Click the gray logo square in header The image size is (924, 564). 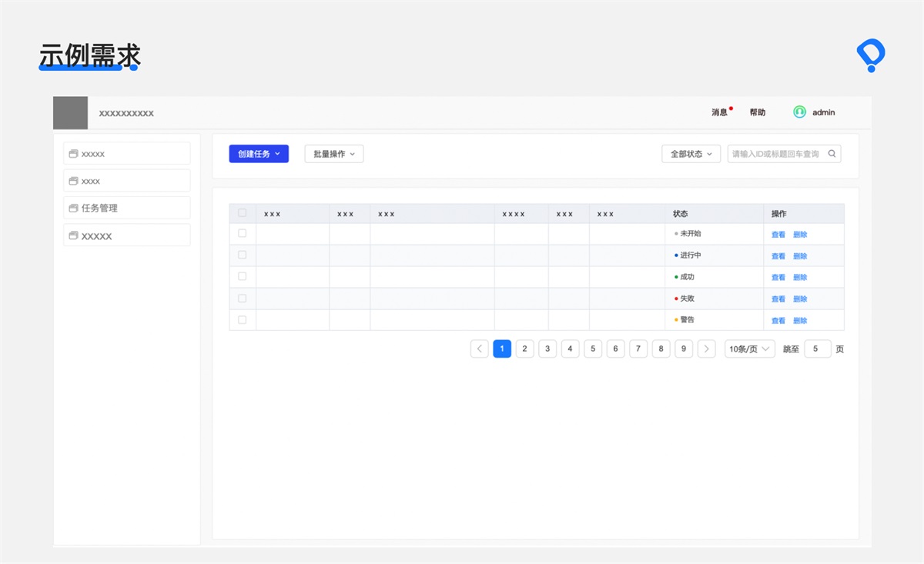[x=70, y=113]
